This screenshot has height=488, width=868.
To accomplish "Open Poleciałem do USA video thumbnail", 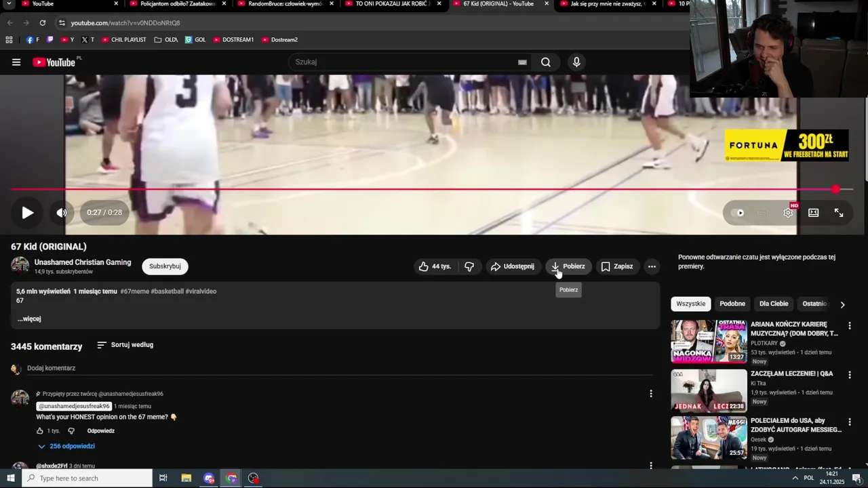I will tap(709, 438).
